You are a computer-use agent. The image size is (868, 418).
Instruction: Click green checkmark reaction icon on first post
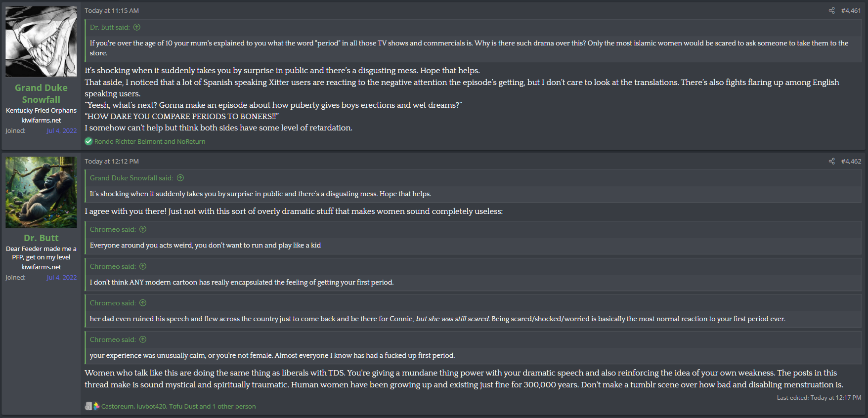click(88, 141)
